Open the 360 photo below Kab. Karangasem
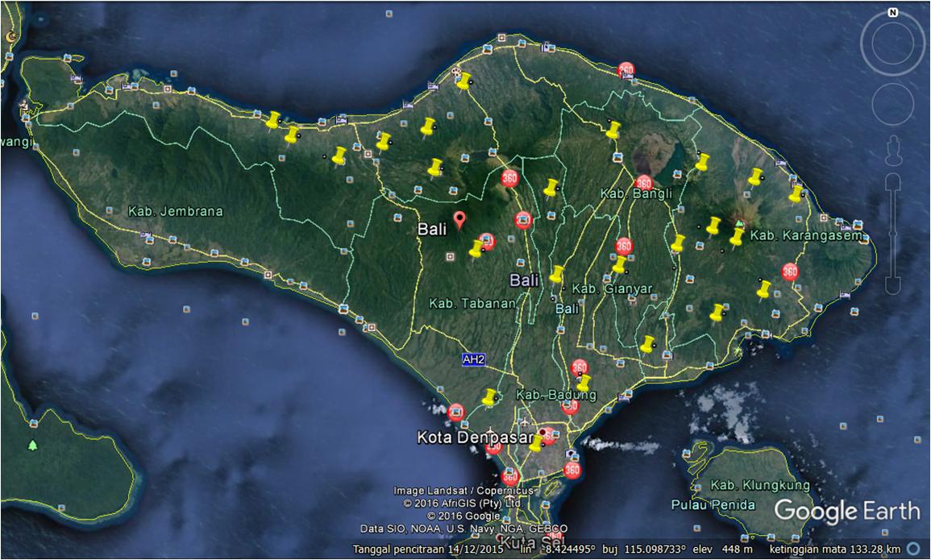 790,272
